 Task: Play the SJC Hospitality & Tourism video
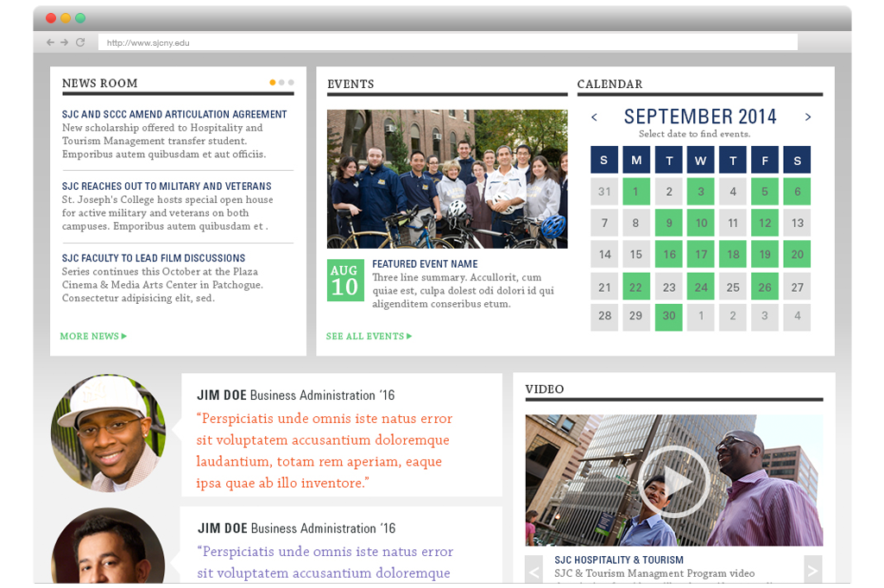pyautogui.click(x=673, y=481)
